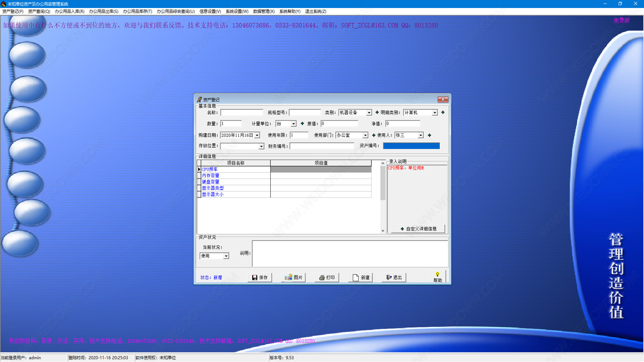Click the detail table scrollbar down arrow
644x362 pixels.
(383, 231)
